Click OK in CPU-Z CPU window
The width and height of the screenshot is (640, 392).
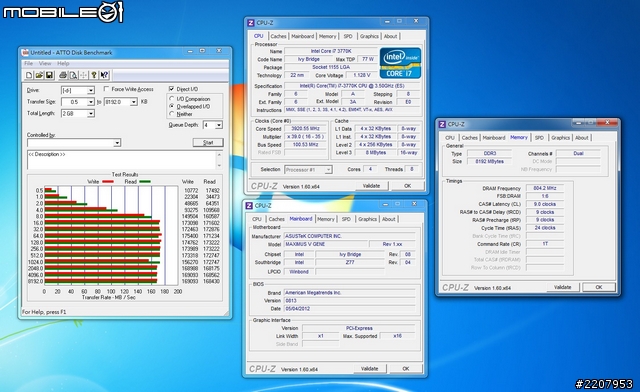click(x=407, y=186)
